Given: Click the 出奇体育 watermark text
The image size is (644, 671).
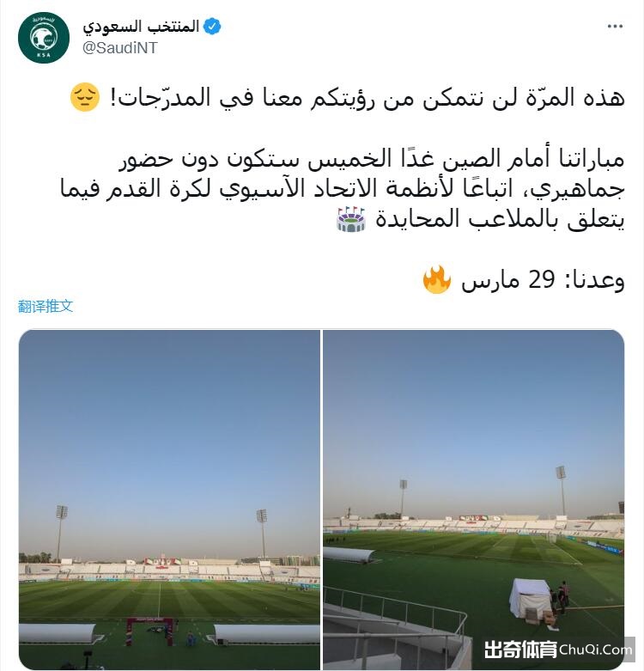Looking at the screenshot, I should [x=520, y=650].
